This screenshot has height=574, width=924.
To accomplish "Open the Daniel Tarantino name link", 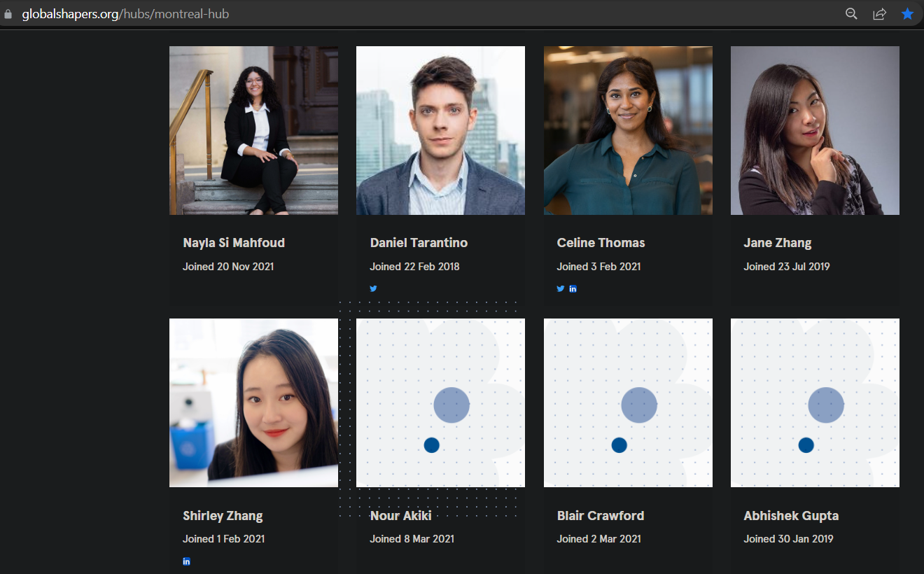I will click(419, 243).
